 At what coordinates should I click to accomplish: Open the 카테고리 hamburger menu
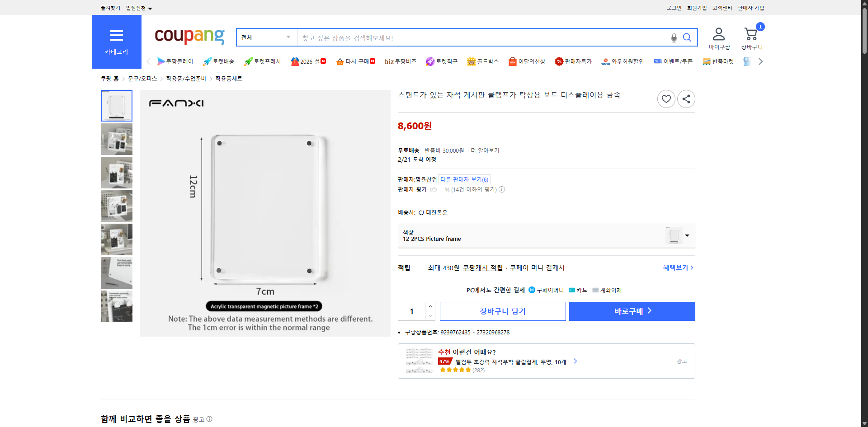coord(116,36)
